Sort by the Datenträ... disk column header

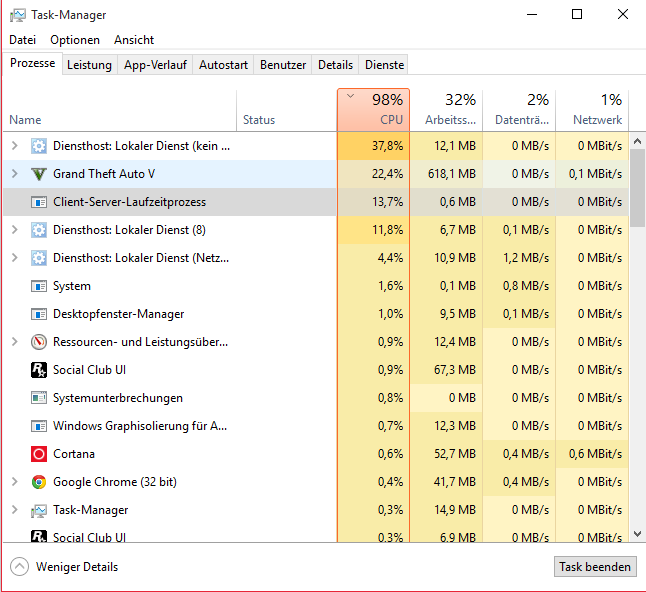coord(519,110)
